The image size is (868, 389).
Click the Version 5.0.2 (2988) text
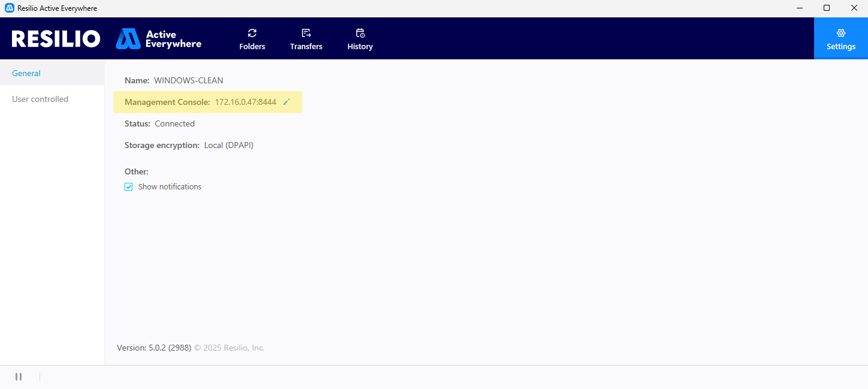coord(154,348)
